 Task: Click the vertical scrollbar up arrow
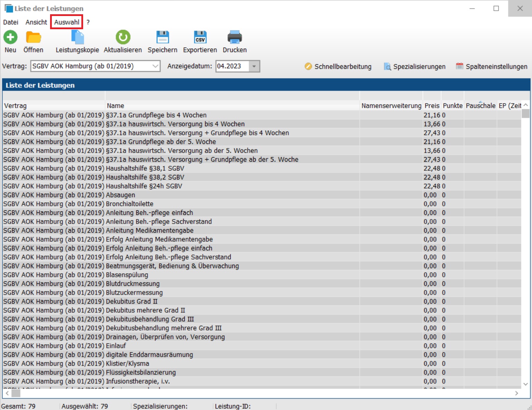coord(525,105)
